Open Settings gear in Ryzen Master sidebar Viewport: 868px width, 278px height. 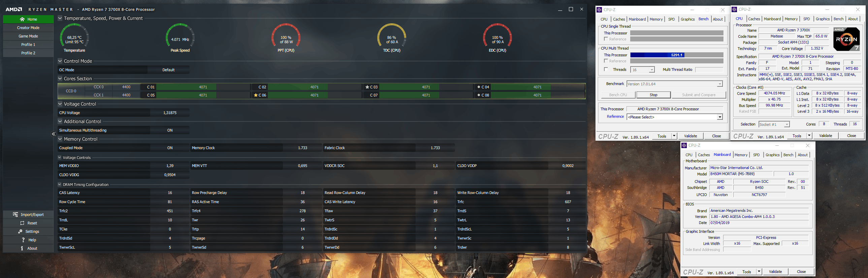pos(20,231)
